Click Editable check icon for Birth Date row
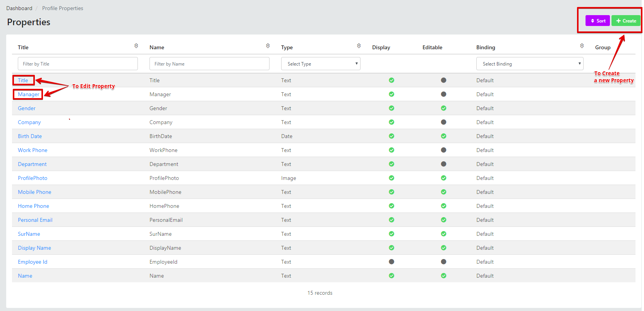 pos(443,136)
